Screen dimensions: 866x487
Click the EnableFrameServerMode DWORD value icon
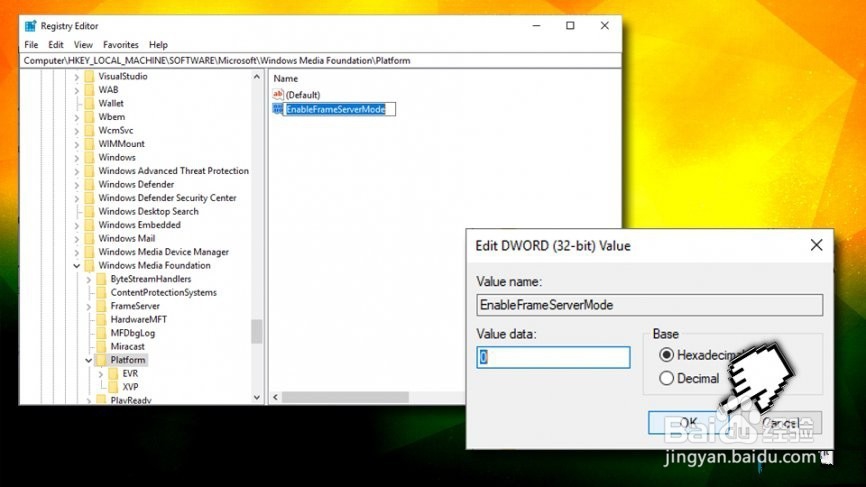coord(278,109)
